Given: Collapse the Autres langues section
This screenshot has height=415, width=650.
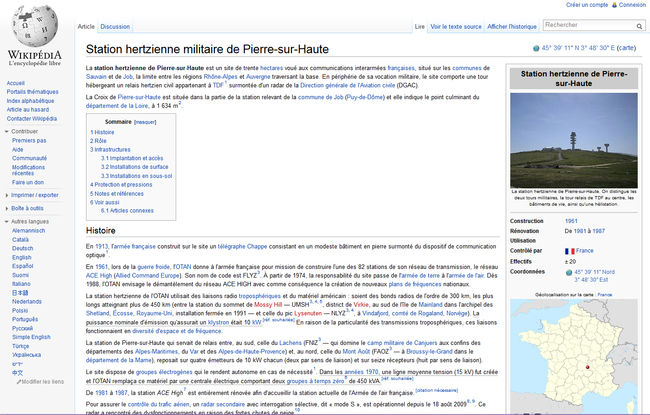Looking at the screenshot, I should click(x=7, y=222).
